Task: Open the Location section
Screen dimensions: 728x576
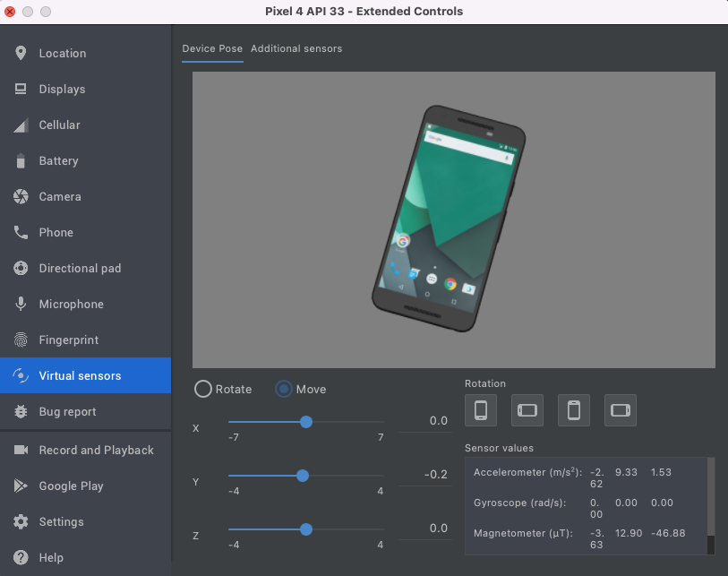Action: pos(85,53)
